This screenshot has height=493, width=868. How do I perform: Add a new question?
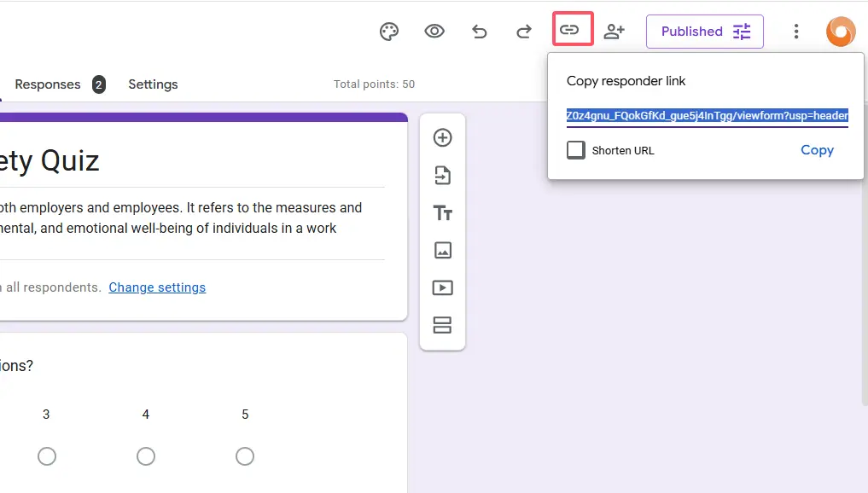(x=442, y=137)
